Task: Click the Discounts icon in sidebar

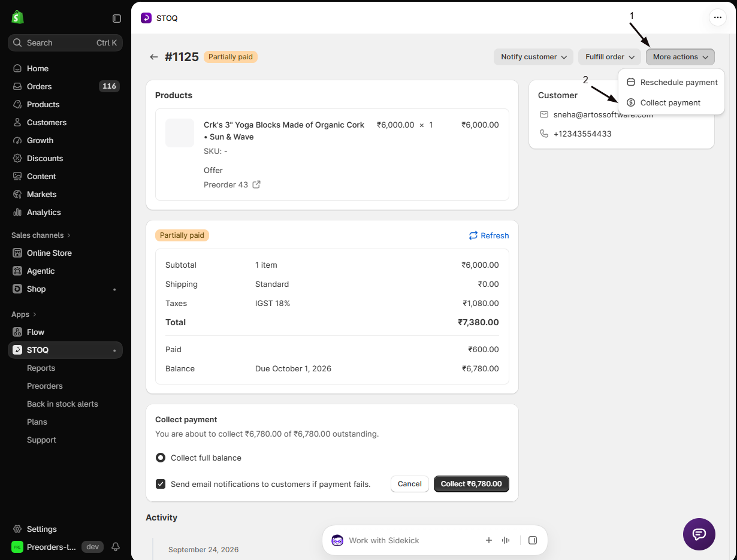Action: pyautogui.click(x=17, y=158)
